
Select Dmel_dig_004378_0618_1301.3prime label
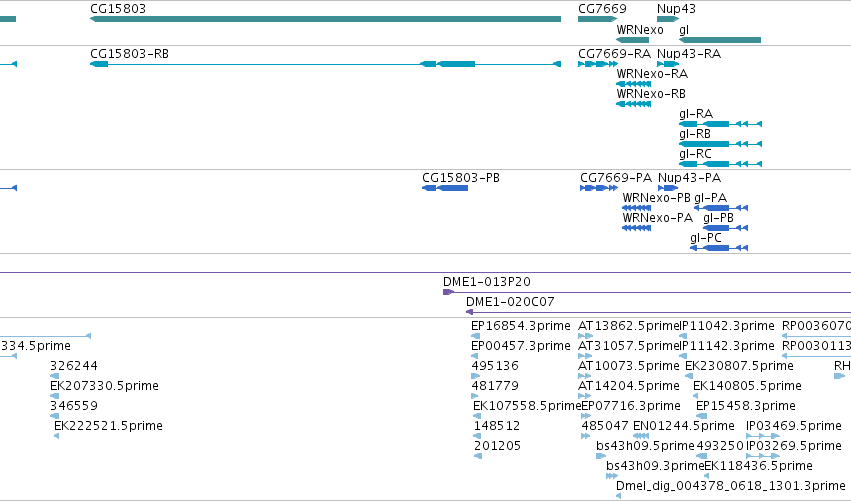[x=731, y=486]
